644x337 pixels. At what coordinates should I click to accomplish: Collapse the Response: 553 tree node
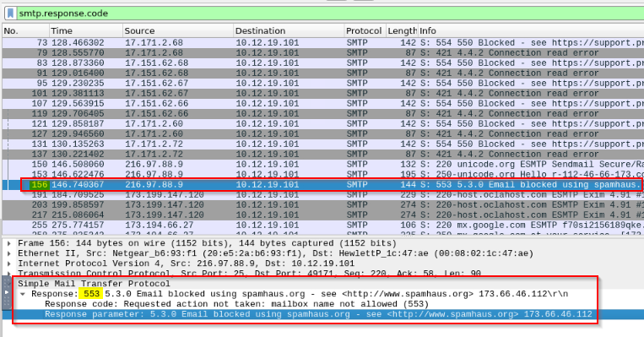(23, 294)
